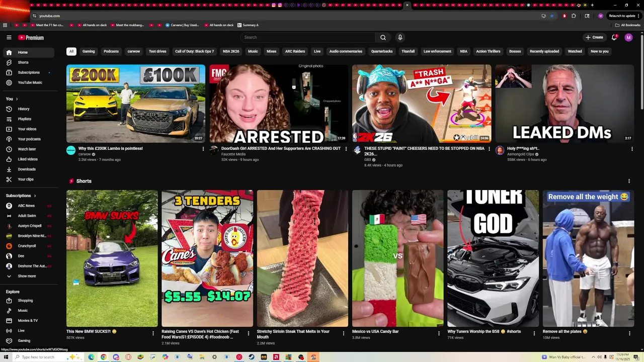Start voice search with microphone icon
The image size is (644, 362).
click(400, 37)
